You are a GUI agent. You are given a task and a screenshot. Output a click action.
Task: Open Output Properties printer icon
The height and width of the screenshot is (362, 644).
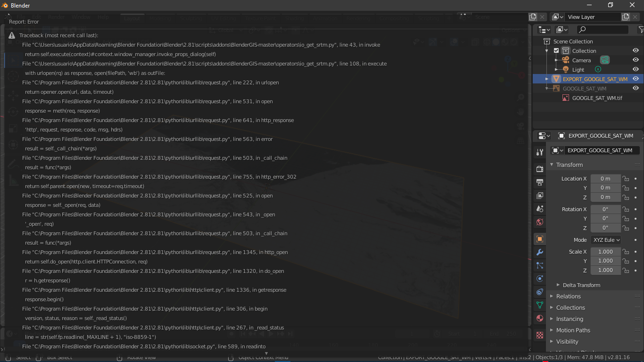point(539,181)
